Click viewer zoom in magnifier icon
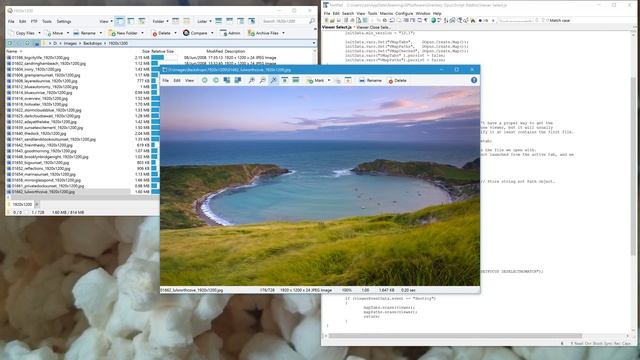The height and width of the screenshot is (360, 640). coord(251,80)
